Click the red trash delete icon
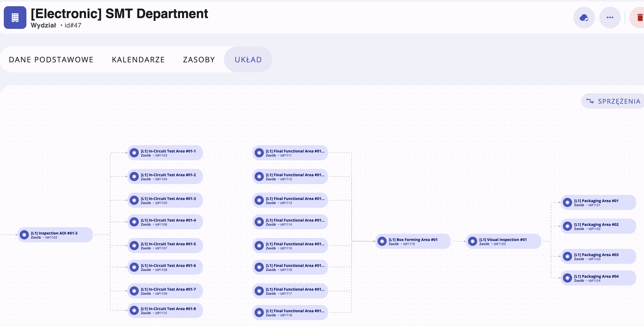Image resolution: width=644 pixels, height=326 pixels. pos(640,18)
